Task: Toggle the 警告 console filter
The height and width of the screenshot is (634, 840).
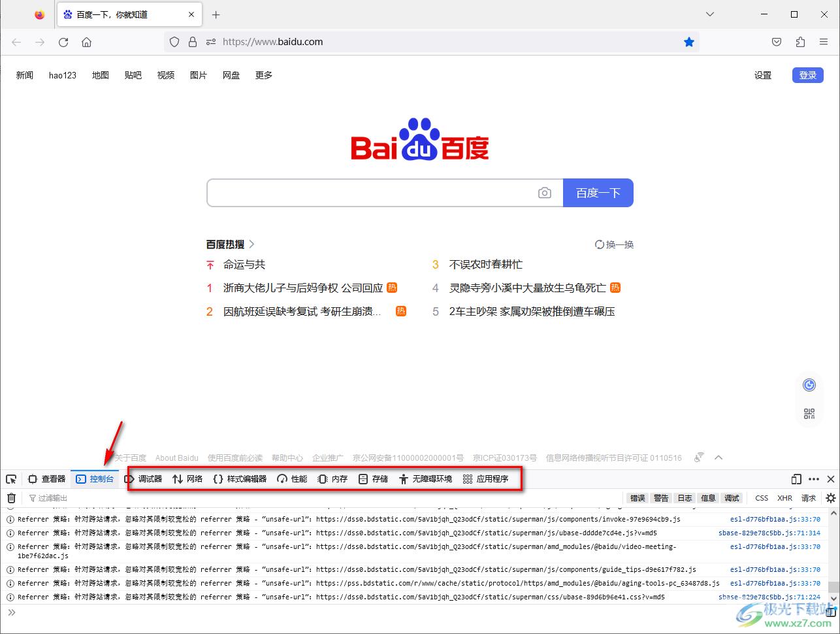Action: point(661,498)
